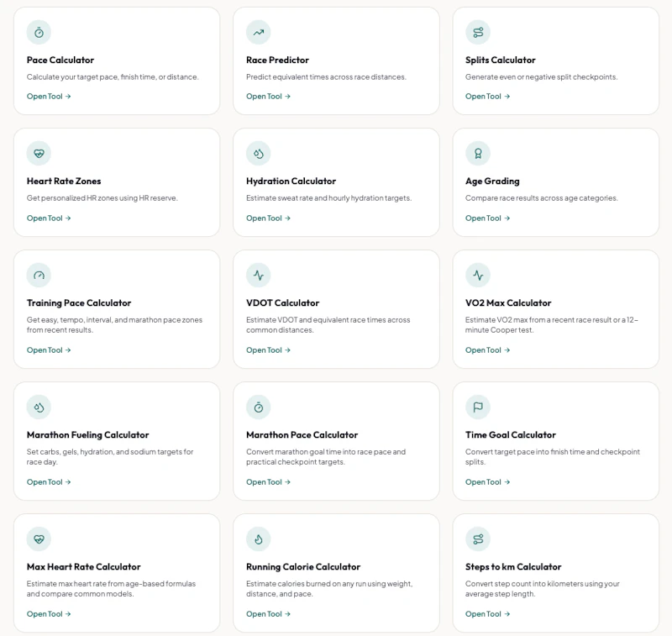Select the Heart Rate Zones title

click(64, 181)
